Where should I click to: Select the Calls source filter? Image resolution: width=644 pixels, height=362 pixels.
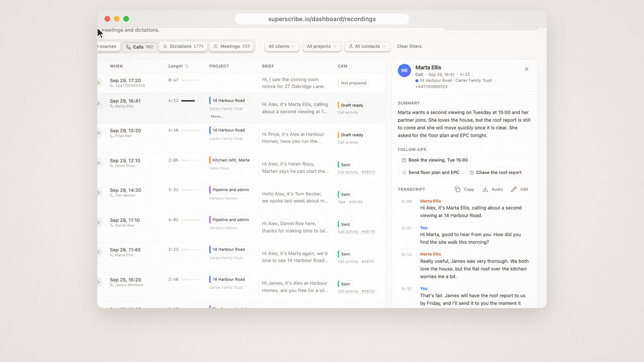[x=139, y=47]
